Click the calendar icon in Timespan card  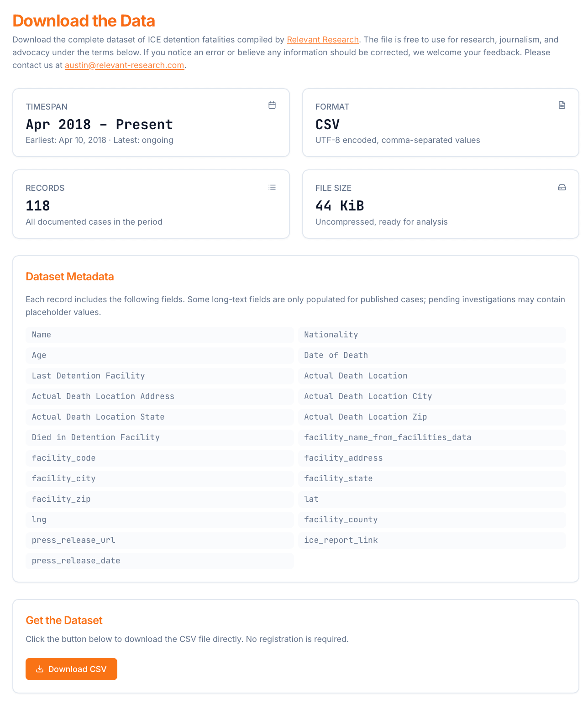click(272, 105)
